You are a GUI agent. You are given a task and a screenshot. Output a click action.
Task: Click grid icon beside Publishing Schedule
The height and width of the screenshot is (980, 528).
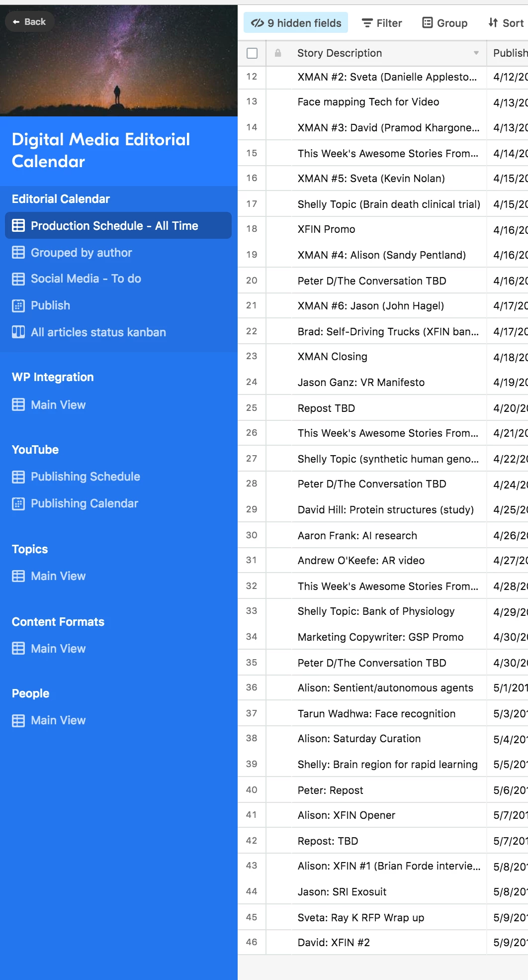point(18,477)
